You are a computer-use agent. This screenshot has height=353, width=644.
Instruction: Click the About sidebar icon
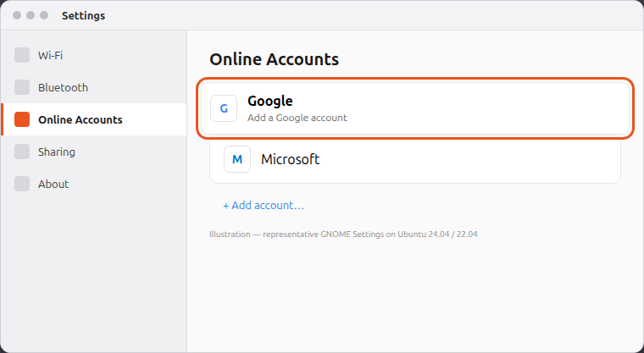(22, 184)
